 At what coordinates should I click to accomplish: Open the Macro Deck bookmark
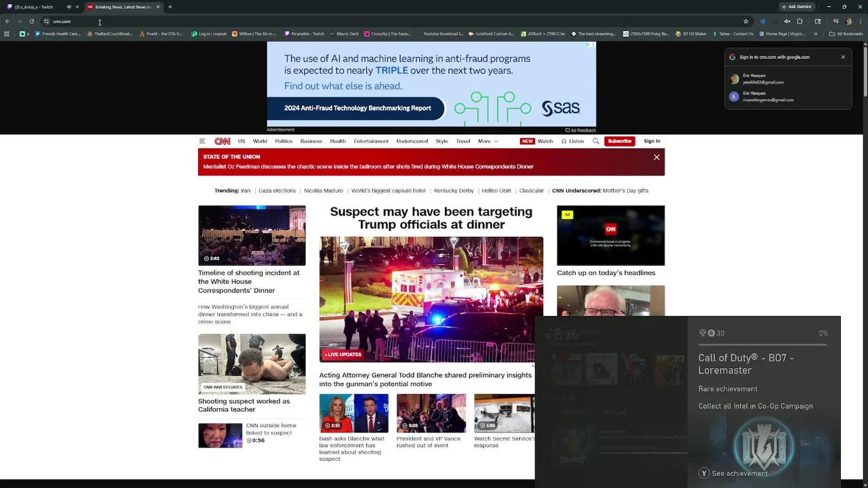point(344,34)
